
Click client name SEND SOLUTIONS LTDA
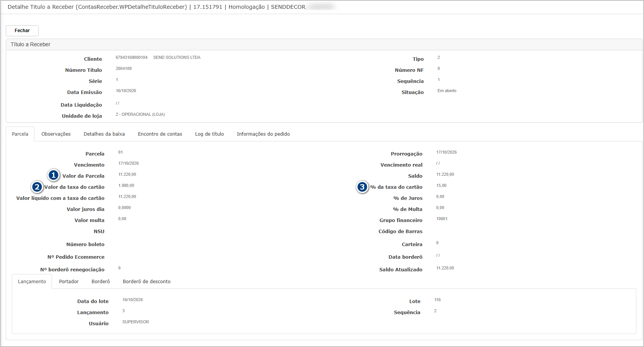click(x=177, y=58)
